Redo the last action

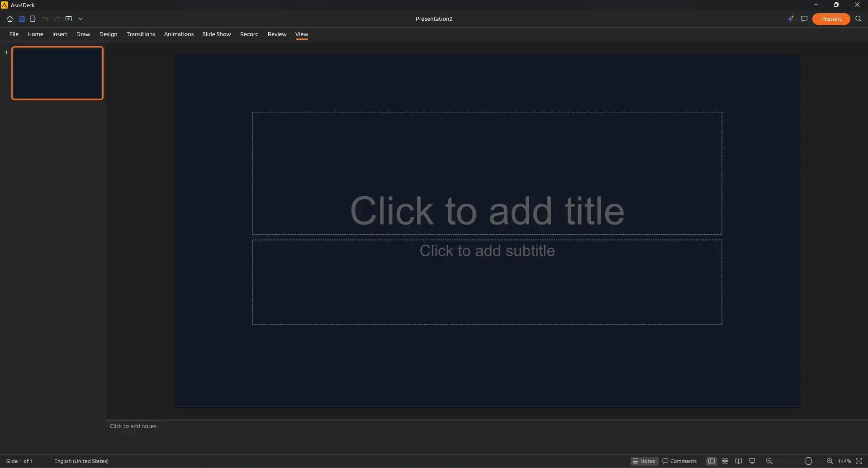pos(57,19)
